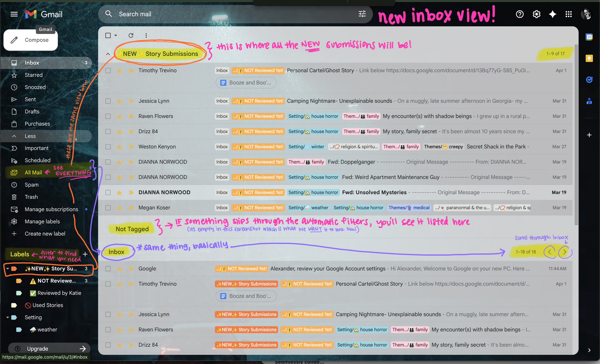Refresh the mail list

tap(131, 36)
